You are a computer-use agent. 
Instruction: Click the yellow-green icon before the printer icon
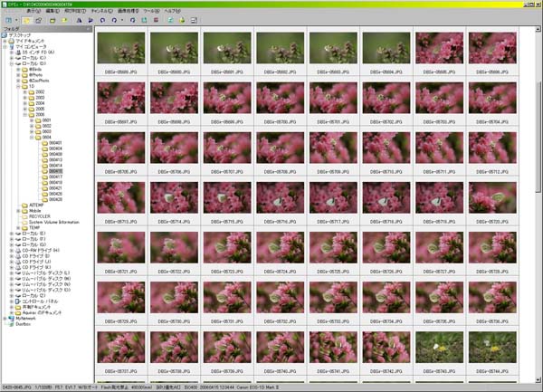[182, 21]
